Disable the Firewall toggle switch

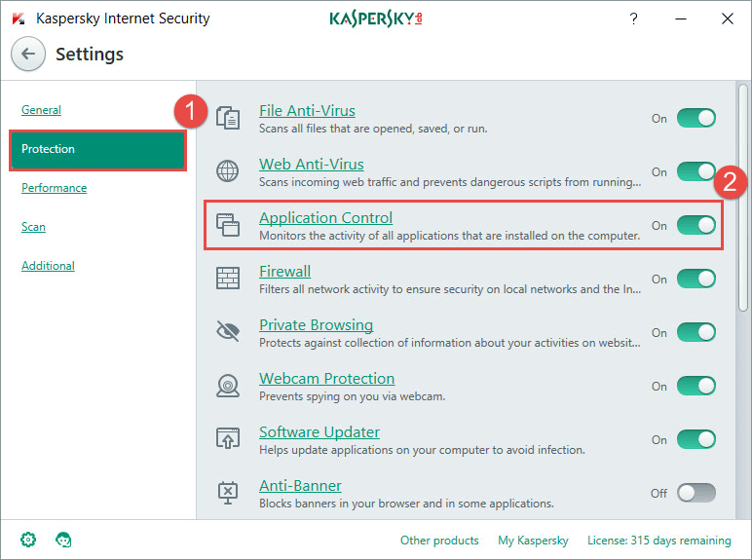[696, 279]
